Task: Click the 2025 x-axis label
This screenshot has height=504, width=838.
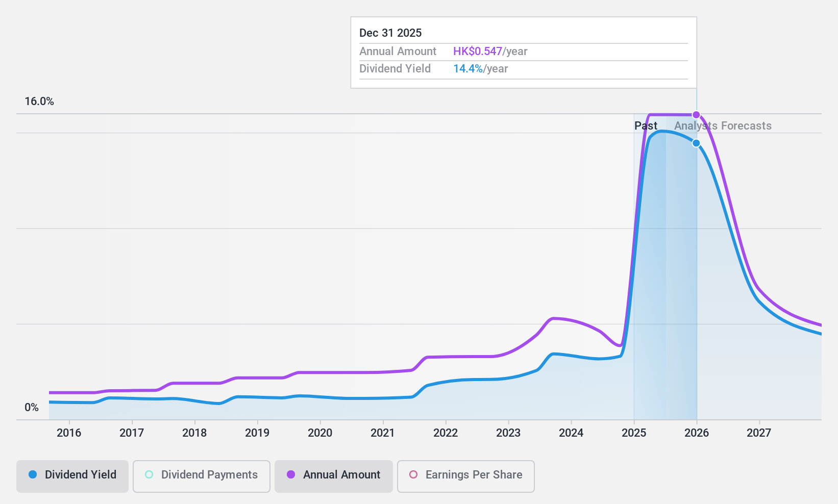Action: coord(634,433)
